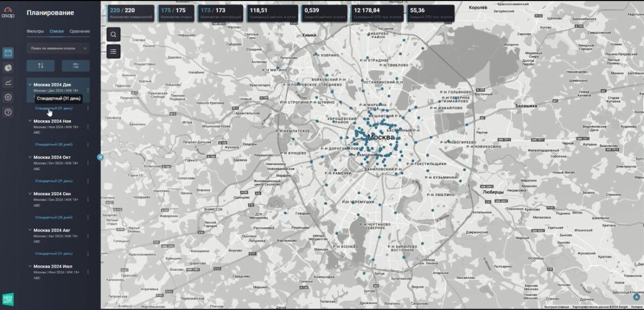The height and width of the screenshot is (310, 644).
Task: Select the Москва 2024 Ноя list title
Action: coord(52,121)
